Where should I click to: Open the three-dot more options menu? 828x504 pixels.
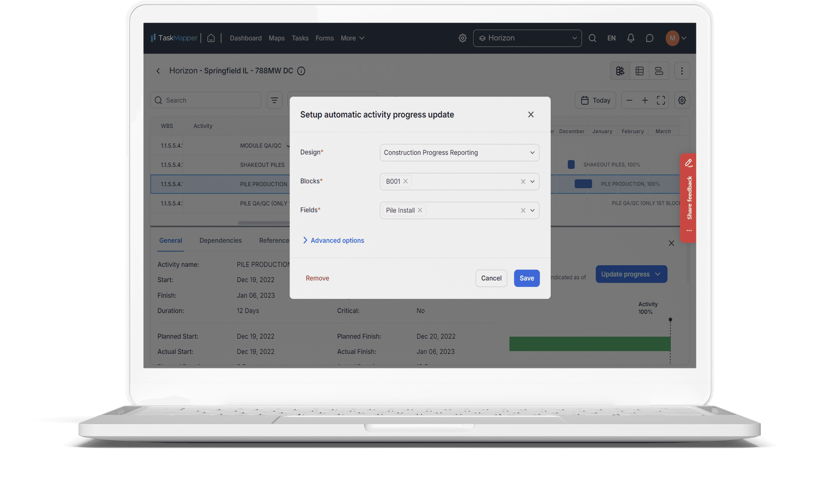(682, 71)
